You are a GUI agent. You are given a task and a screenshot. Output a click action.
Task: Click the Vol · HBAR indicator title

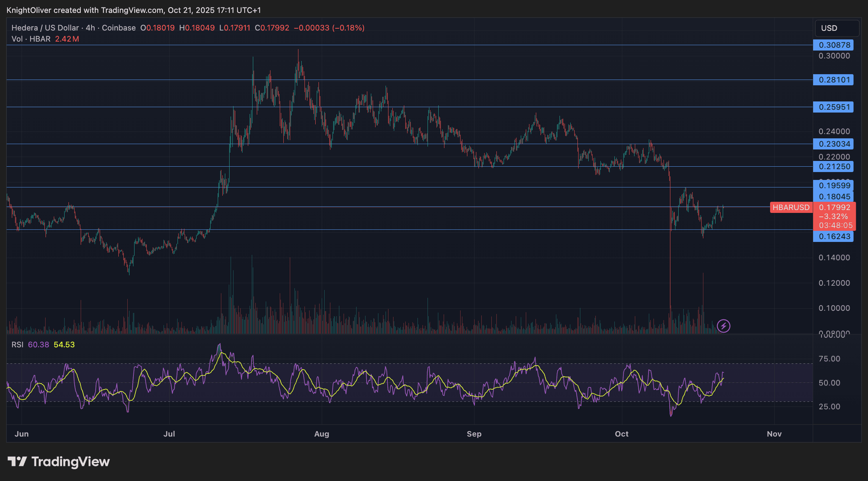tap(31, 39)
